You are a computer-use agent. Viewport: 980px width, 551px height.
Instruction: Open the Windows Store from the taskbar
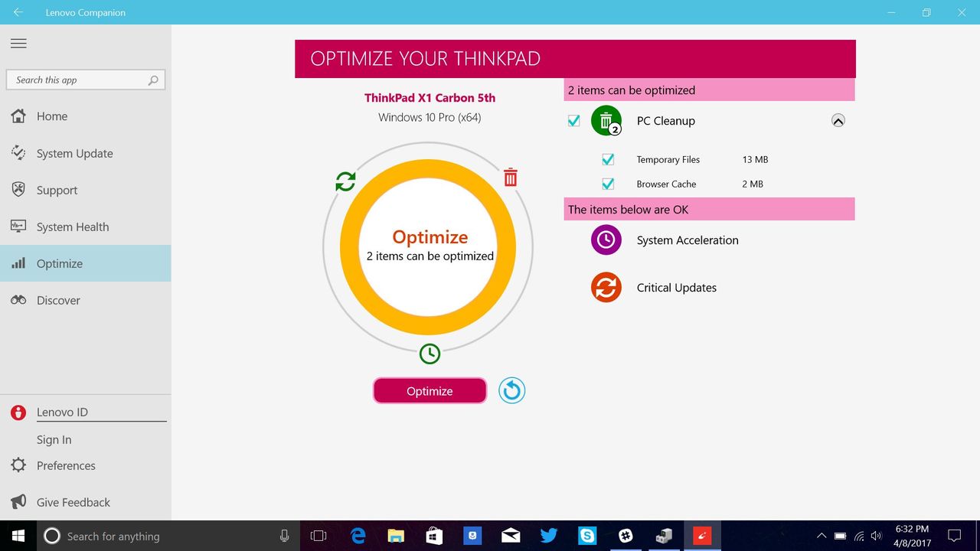pyautogui.click(x=434, y=536)
